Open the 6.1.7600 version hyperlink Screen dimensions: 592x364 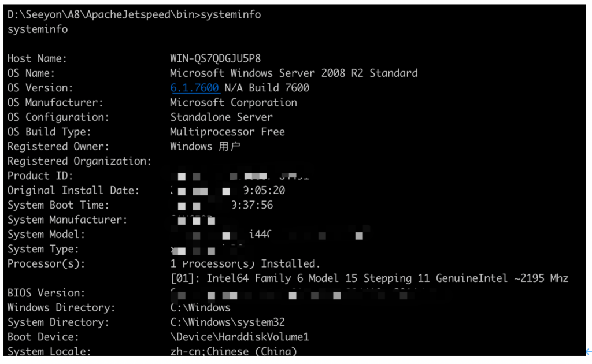(x=195, y=87)
